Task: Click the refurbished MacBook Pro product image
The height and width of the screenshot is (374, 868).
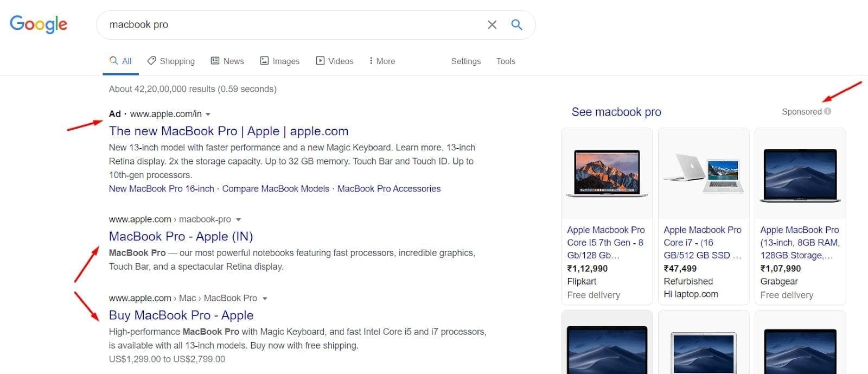Action: point(704,173)
